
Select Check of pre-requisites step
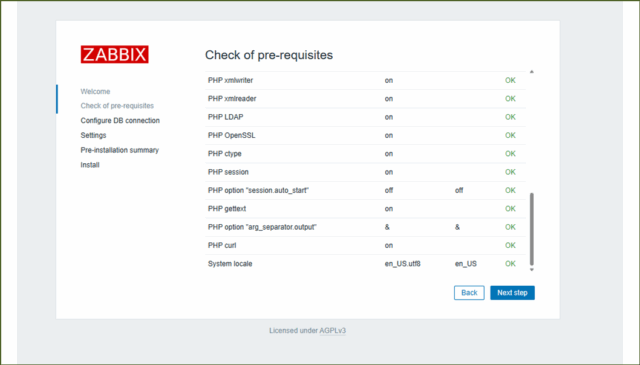pyautogui.click(x=117, y=106)
